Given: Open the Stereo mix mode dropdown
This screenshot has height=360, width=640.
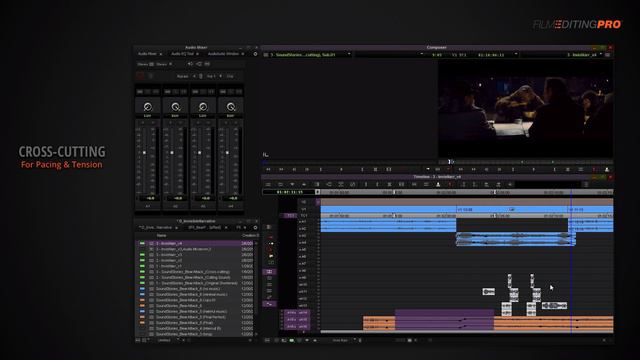Looking at the screenshot, I should click(x=164, y=64).
